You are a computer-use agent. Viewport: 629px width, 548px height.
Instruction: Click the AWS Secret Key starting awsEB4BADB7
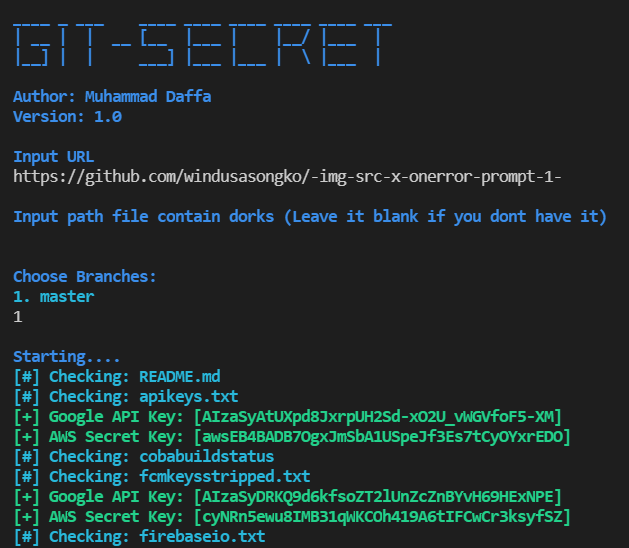coord(384,437)
